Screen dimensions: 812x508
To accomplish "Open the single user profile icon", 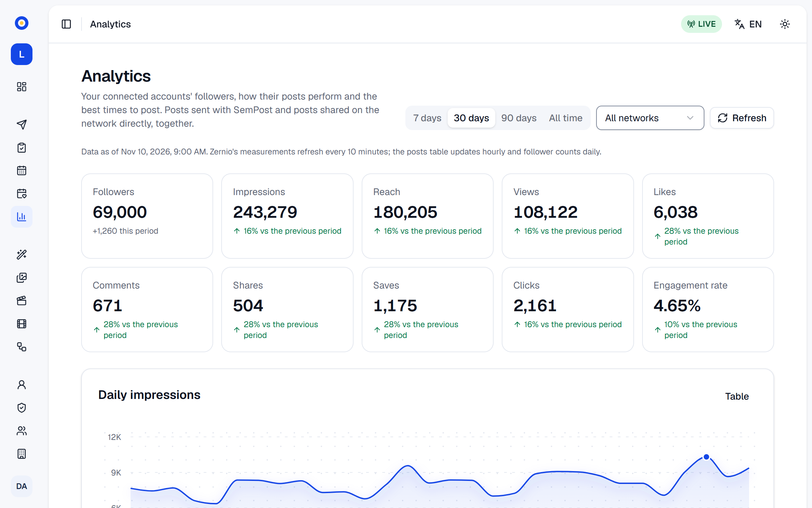I will pos(22,385).
